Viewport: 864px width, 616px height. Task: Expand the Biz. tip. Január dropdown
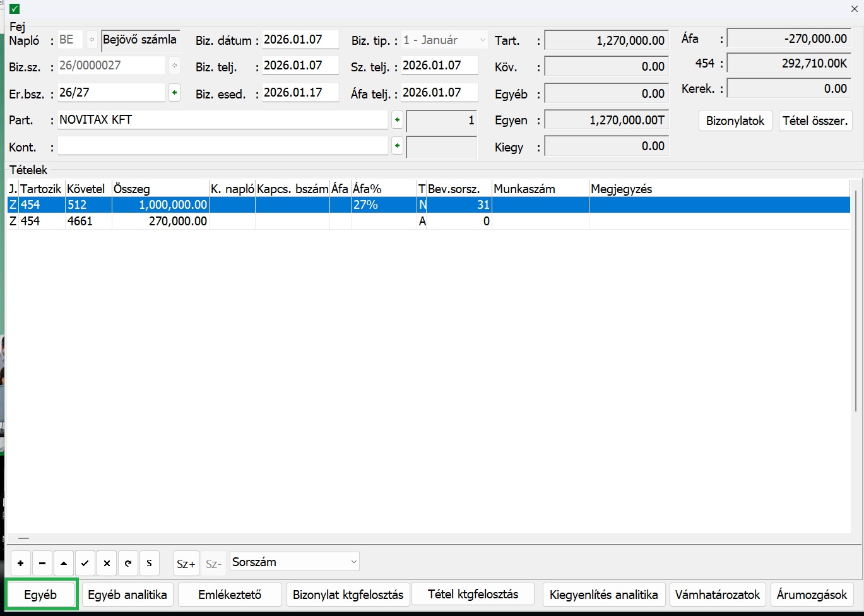tap(482, 40)
